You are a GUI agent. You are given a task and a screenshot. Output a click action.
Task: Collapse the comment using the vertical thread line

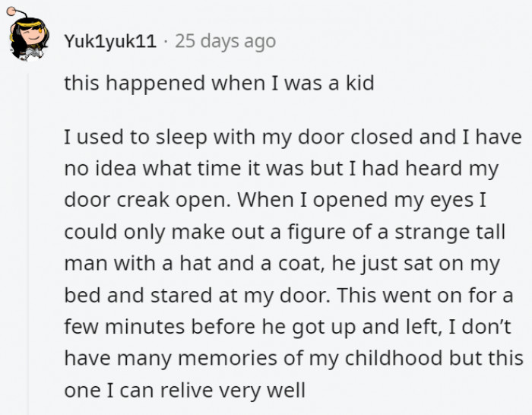click(28, 244)
